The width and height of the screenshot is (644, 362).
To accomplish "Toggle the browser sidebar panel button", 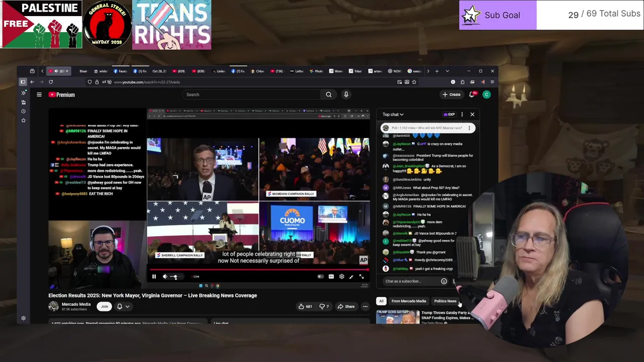I will pos(23,82).
